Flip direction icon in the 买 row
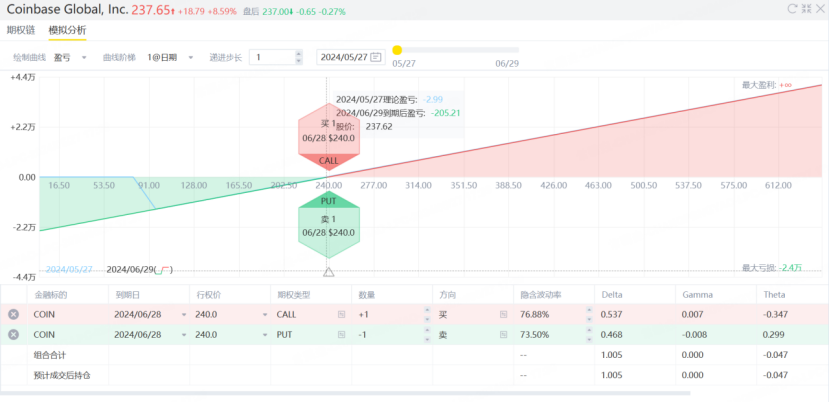This screenshot has width=829, height=403. [x=503, y=314]
